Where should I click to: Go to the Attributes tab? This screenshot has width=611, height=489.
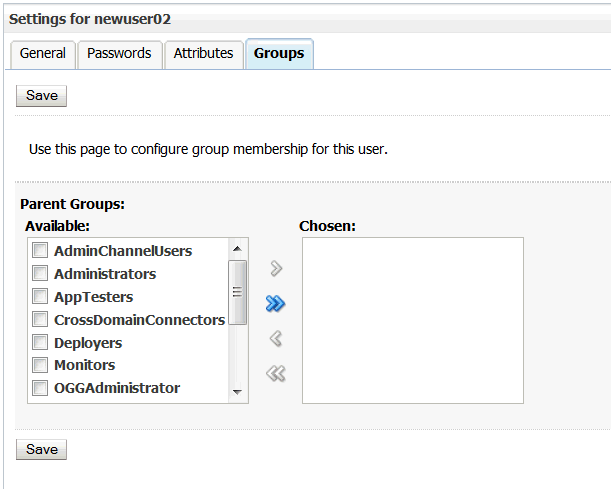(203, 54)
